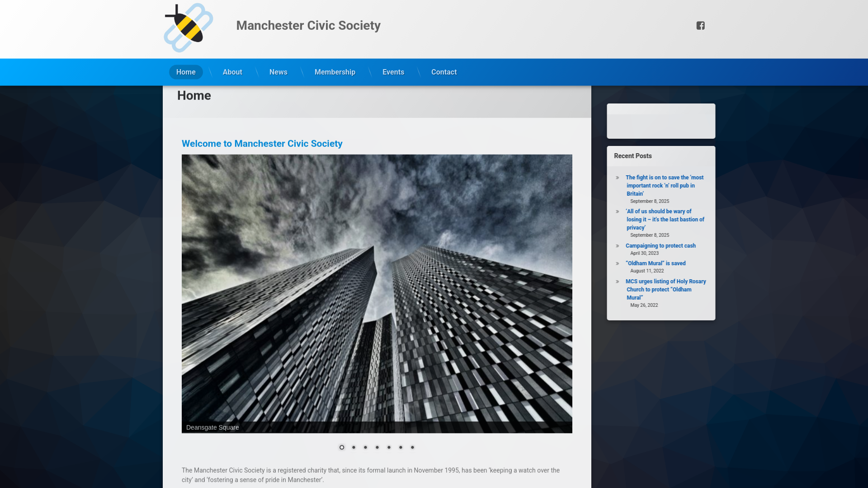Viewport: 868px width, 488px height.
Task: Select the seventh slideshow dot
Action: pyautogui.click(x=412, y=447)
